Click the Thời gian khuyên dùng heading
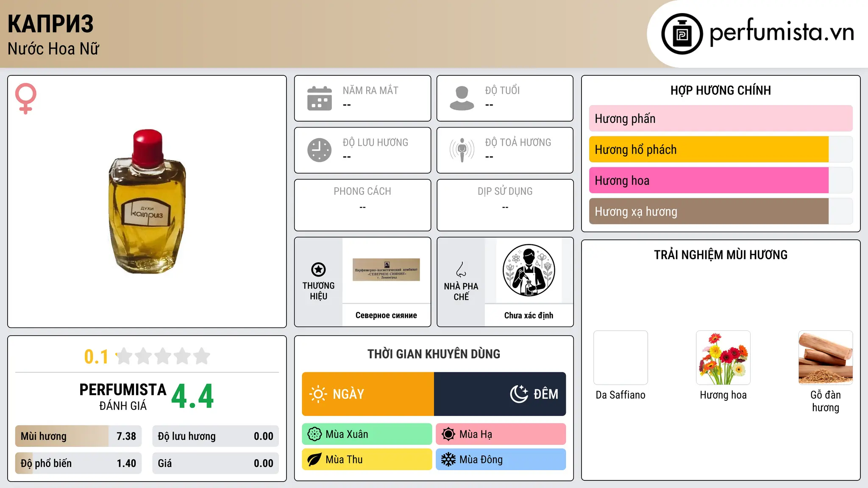Image resolution: width=868 pixels, height=488 pixels. [x=434, y=354]
